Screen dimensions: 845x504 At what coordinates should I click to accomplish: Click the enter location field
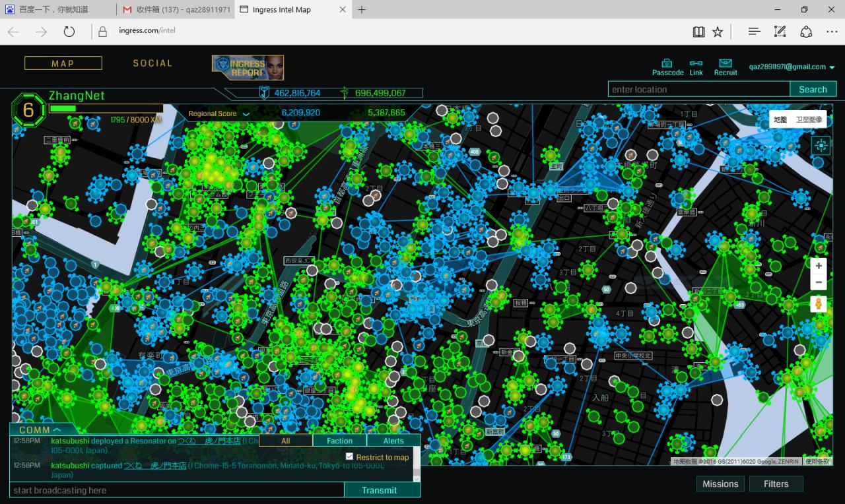(x=699, y=90)
